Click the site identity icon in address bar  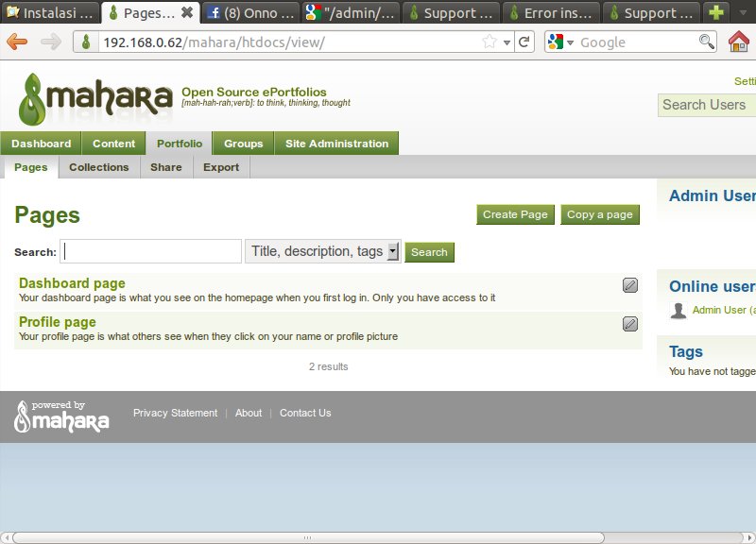click(86, 42)
